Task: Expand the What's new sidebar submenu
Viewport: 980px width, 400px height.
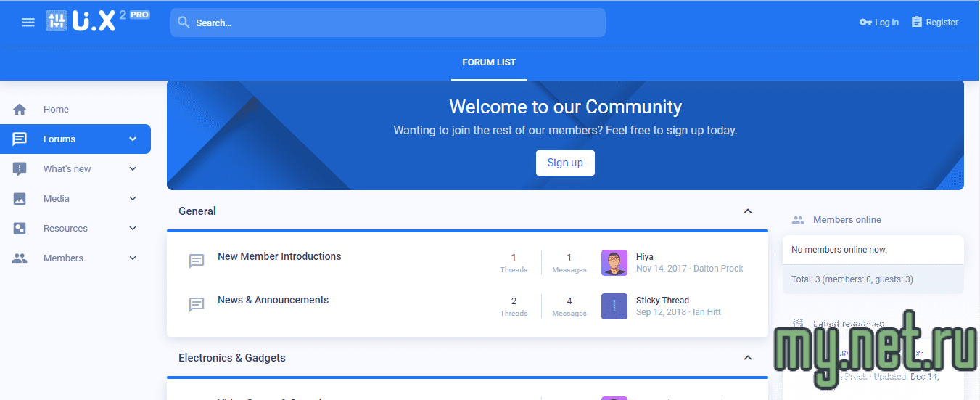Action: [133, 169]
